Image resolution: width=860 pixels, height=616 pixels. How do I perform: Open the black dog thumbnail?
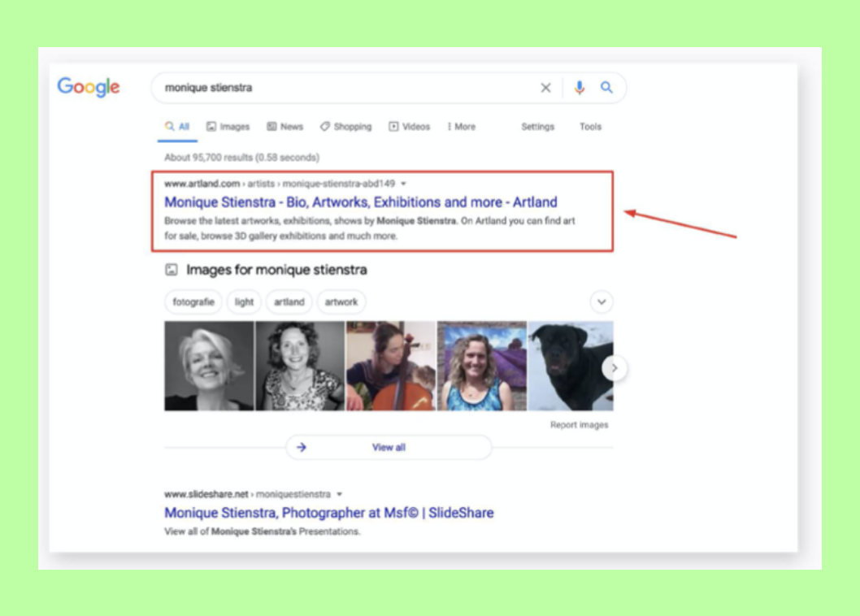571,366
